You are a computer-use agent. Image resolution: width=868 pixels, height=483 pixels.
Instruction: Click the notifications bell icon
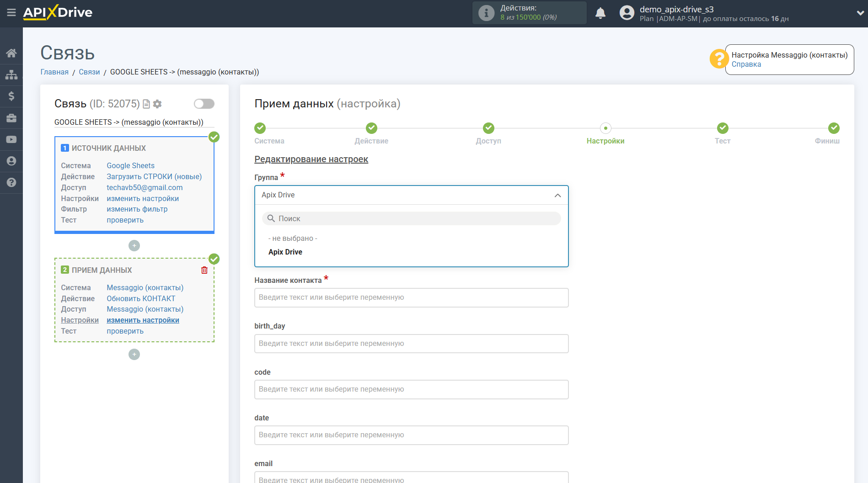pos(600,13)
